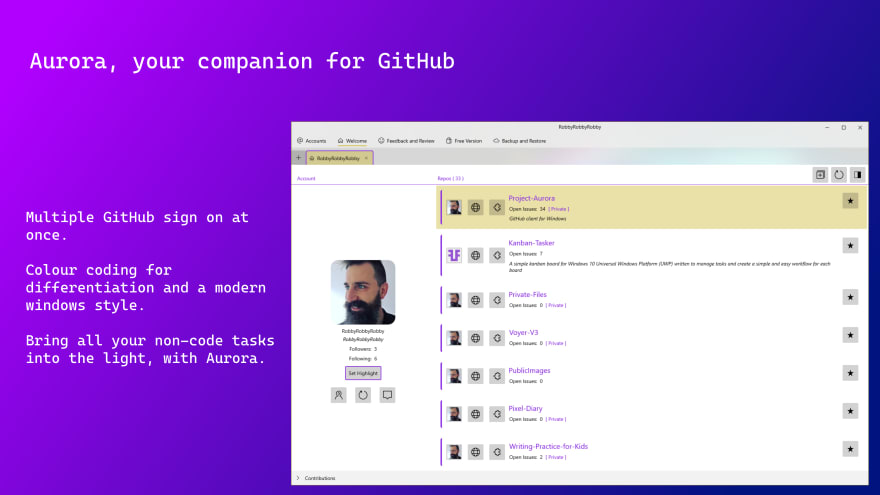Click the refresh icon under the avatar
The width and height of the screenshot is (880, 495).
tap(363, 395)
